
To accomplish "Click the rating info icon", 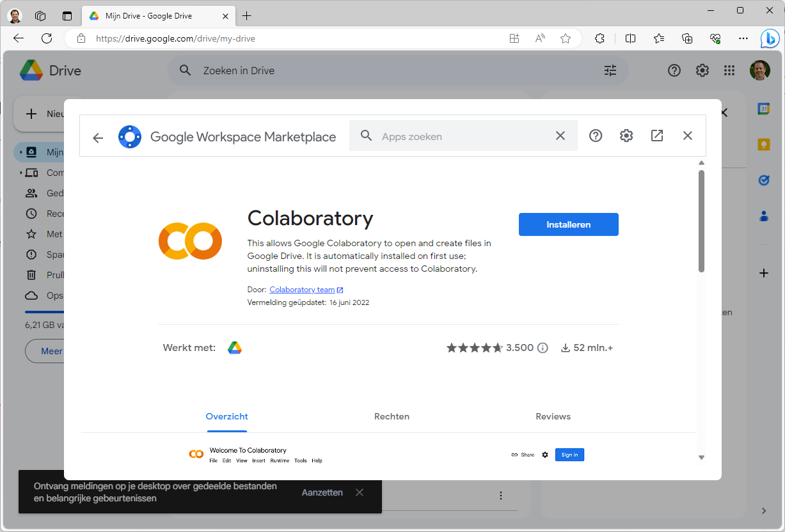I will (x=543, y=348).
